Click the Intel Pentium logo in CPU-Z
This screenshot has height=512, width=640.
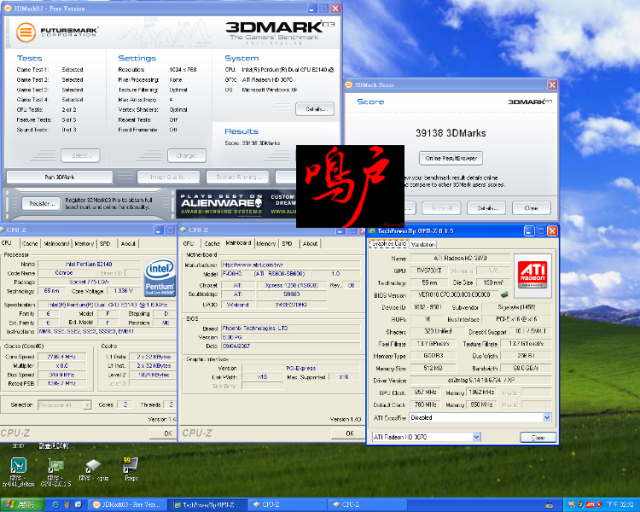[160, 277]
